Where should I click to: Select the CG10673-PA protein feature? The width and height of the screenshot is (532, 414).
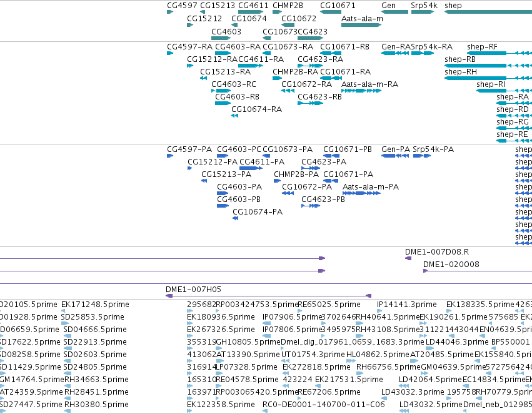click(x=267, y=156)
